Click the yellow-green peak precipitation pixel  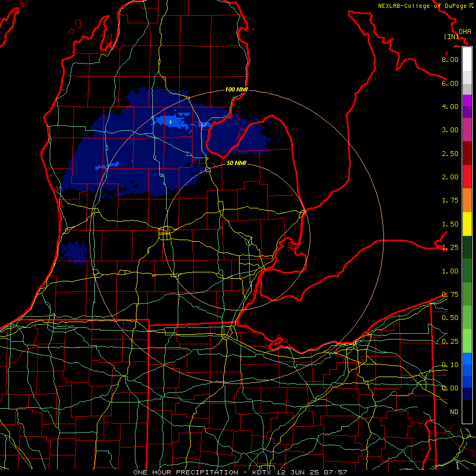click(x=171, y=122)
